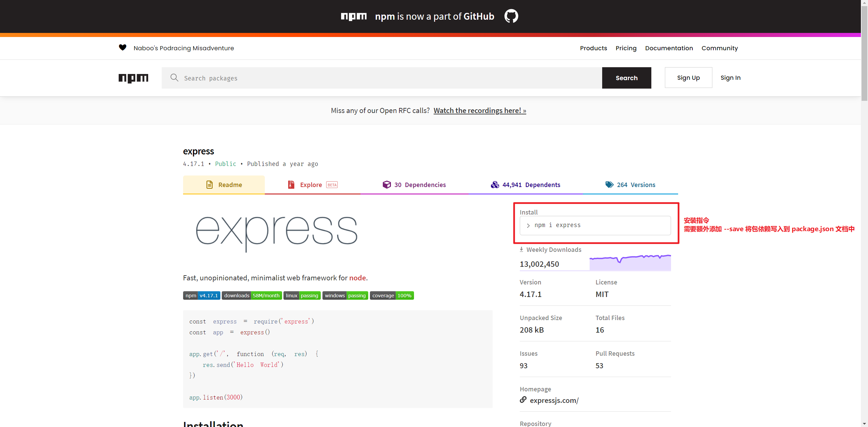Click the 'express' package title
Viewport: 868px width, 427px height.
coord(198,151)
